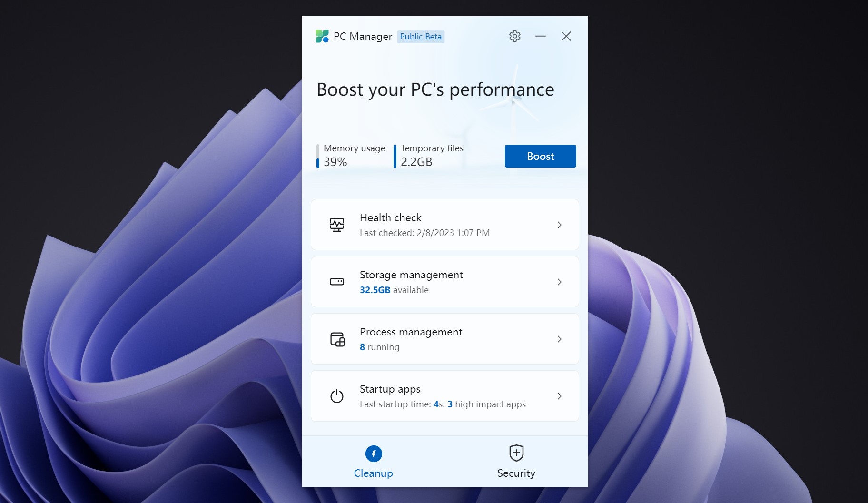868x503 pixels.
Task: Click the Memory usage level bar
Action: tap(318, 156)
